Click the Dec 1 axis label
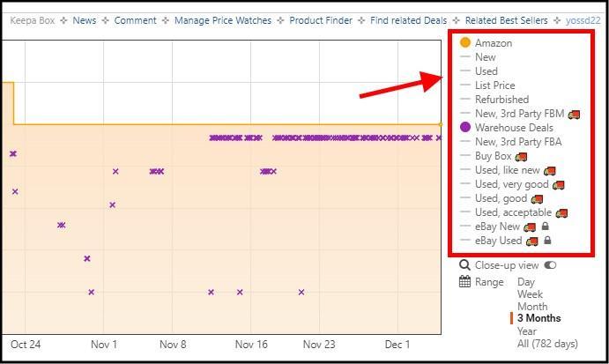This screenshot has width=609, height=364. click(397, 345)
